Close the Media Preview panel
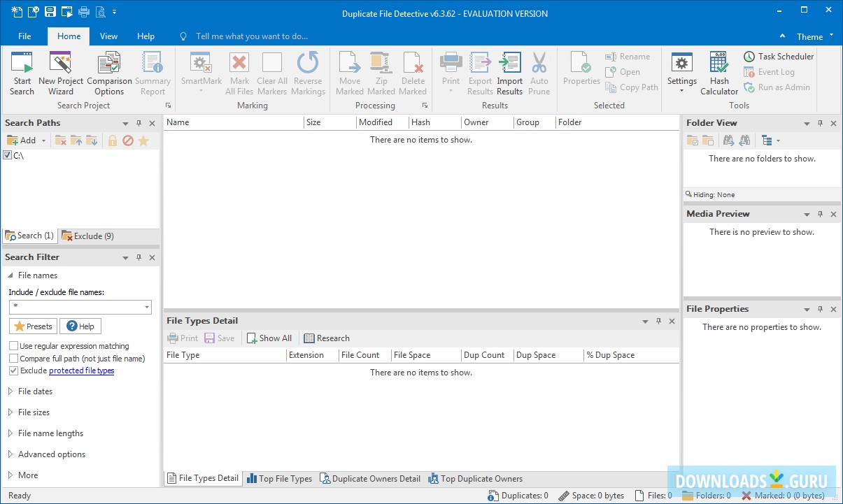Screen dimensions: 843x504 click(x=833, y=215)
